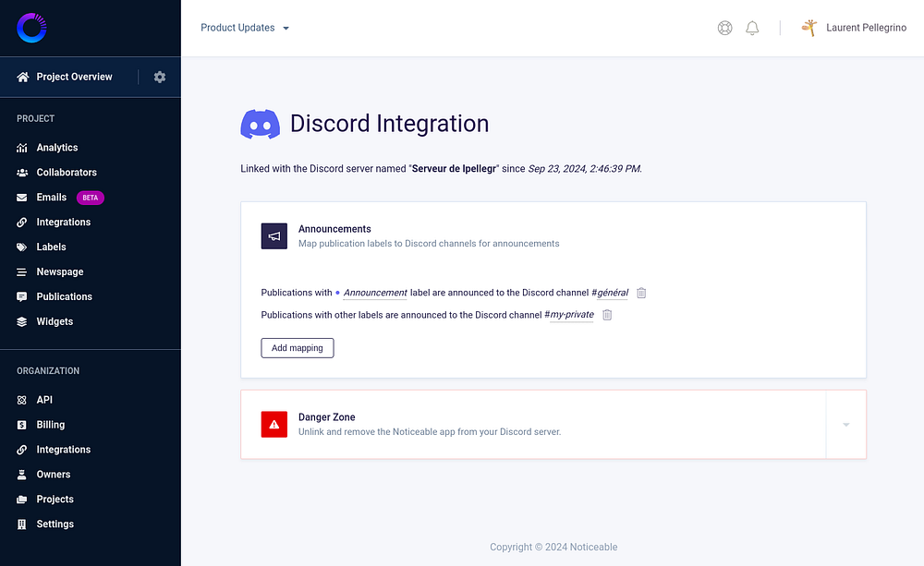This screenshot has height=566, width=924.
Task: Open Publications page
Action: 65,296
